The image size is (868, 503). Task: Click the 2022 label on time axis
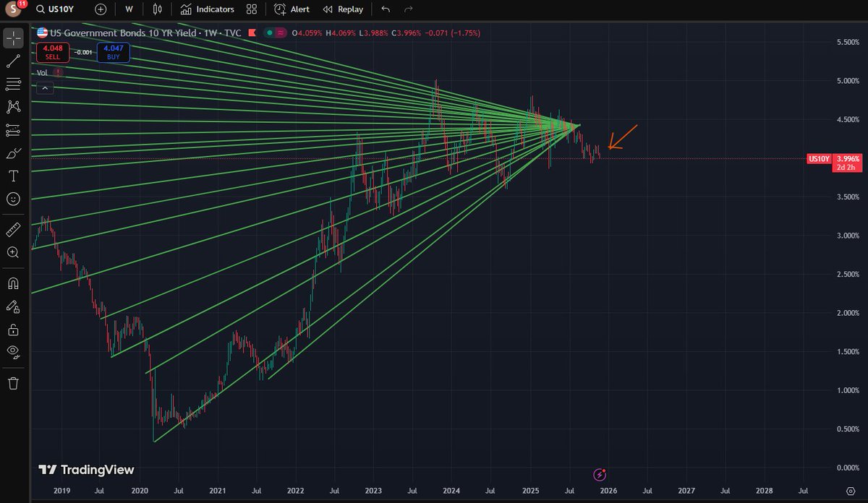click(295, 490)
